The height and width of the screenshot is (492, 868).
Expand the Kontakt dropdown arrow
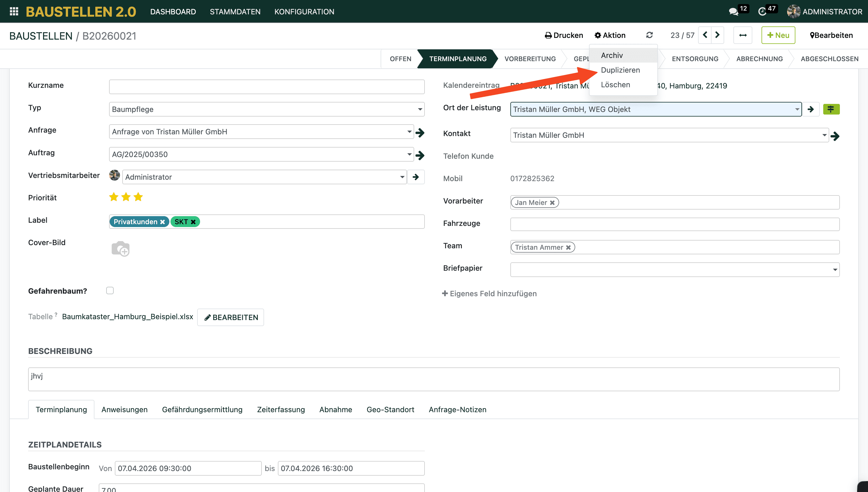[x=824, y=135]
